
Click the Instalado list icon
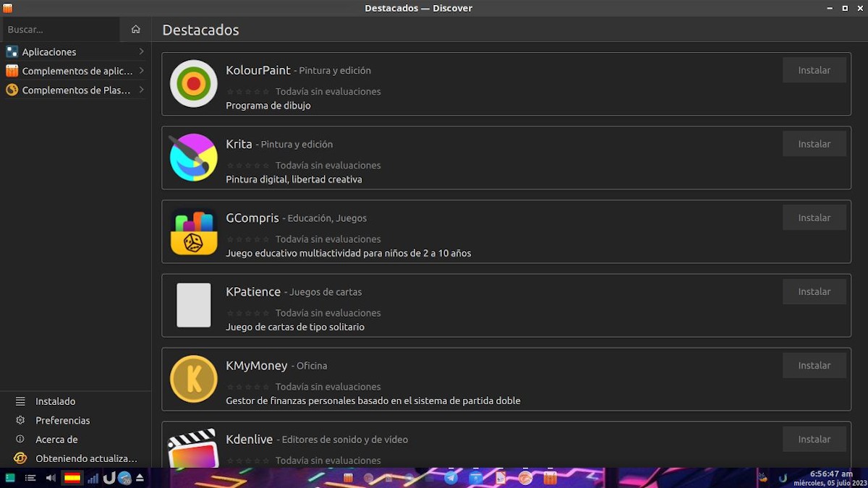coord(20,401)
